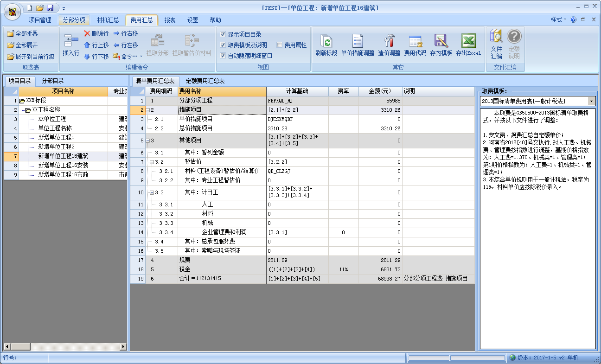This screenshot has height=364, width=601.
Task: Delete the row using 删除行
Action: pyautogui.click(x=96, y=33)
